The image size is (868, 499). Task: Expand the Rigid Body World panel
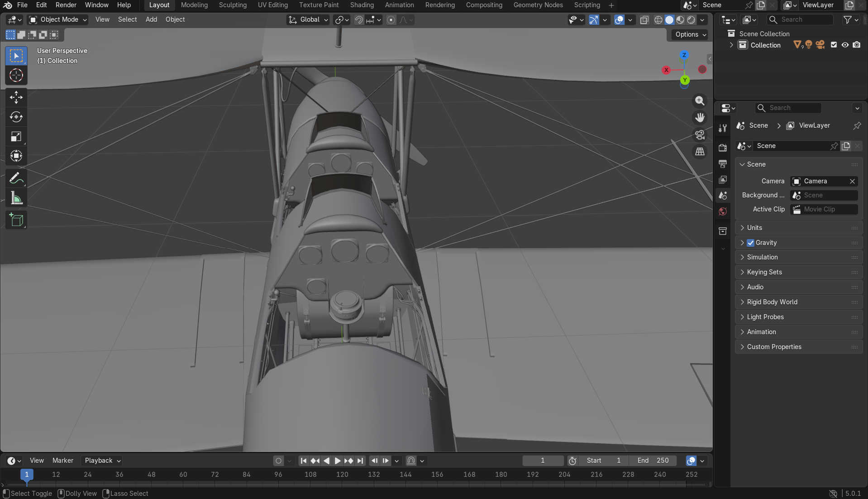[x=798, y=302]
